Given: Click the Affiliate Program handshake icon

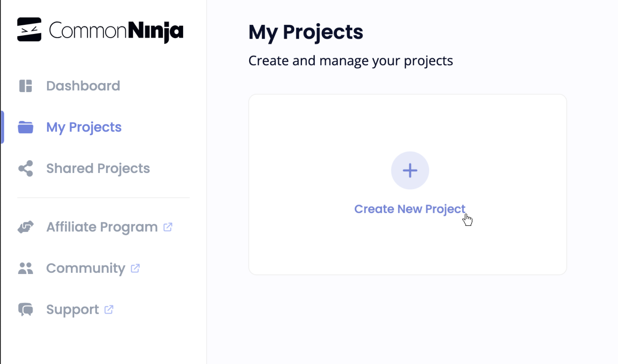Looking at the screenshot, I should click(x=26, y=227).
